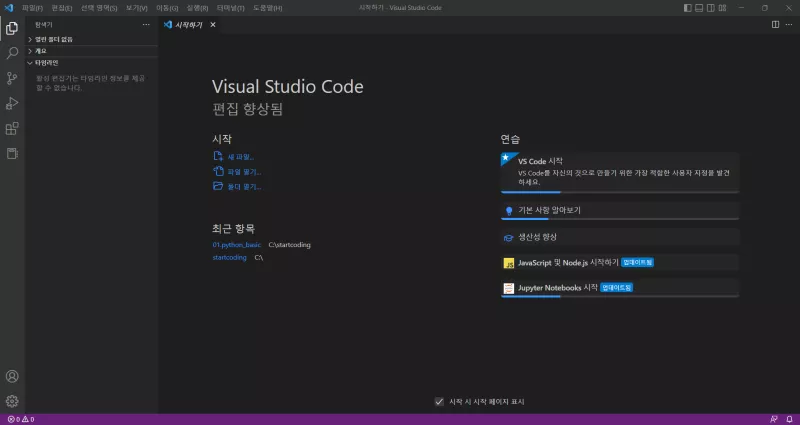Click the Visual Studio Code heading

(x=288, y=86)
